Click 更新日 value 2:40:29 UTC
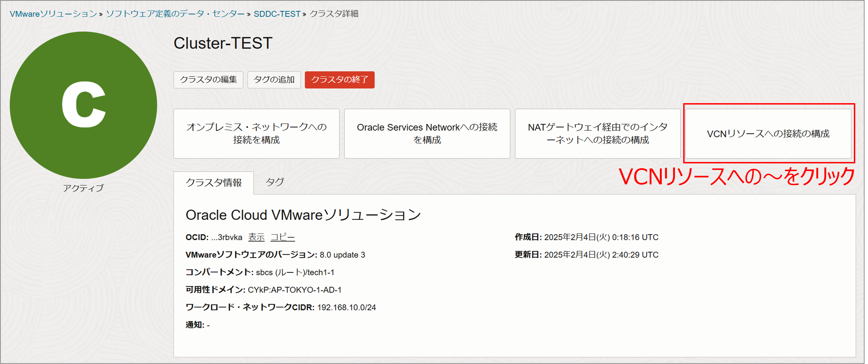Viewport: 868px width, 364px height. point(601,255)
